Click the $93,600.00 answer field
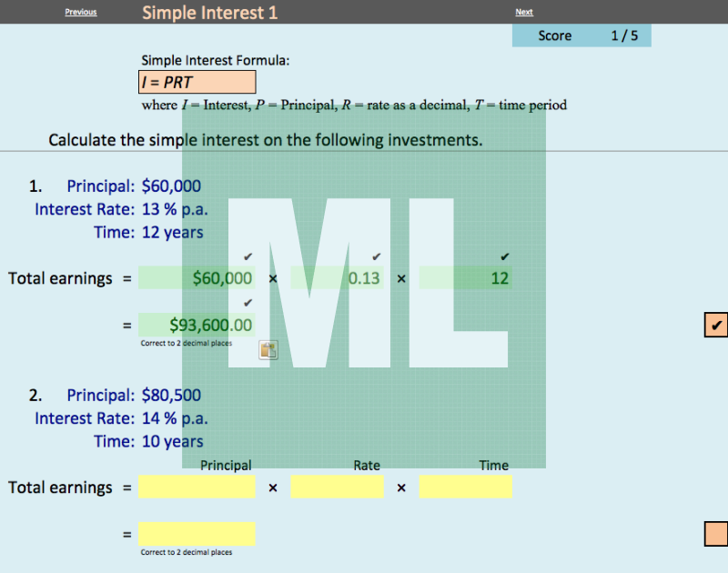The image size is (728, 573). (197, 325)
